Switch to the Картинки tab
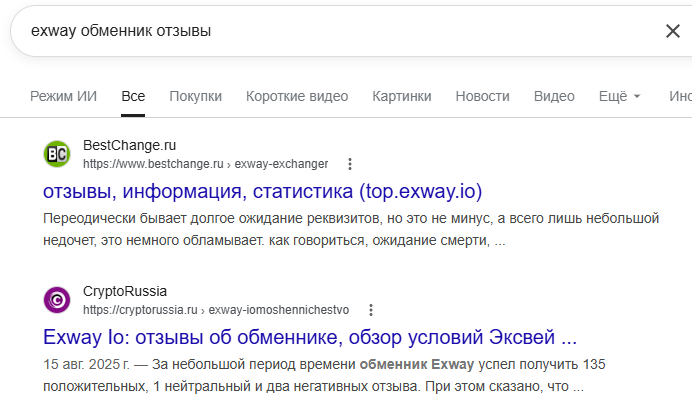Image resolution: width=692 pixels, height=397 pixels. (x=402, y=96)
